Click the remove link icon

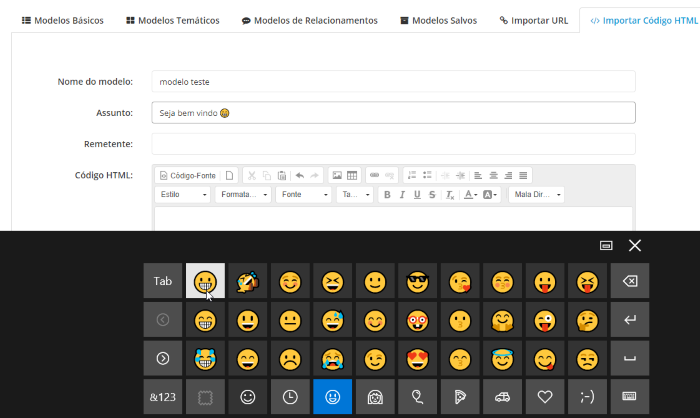pyautogui.click(x=389, y=176)
